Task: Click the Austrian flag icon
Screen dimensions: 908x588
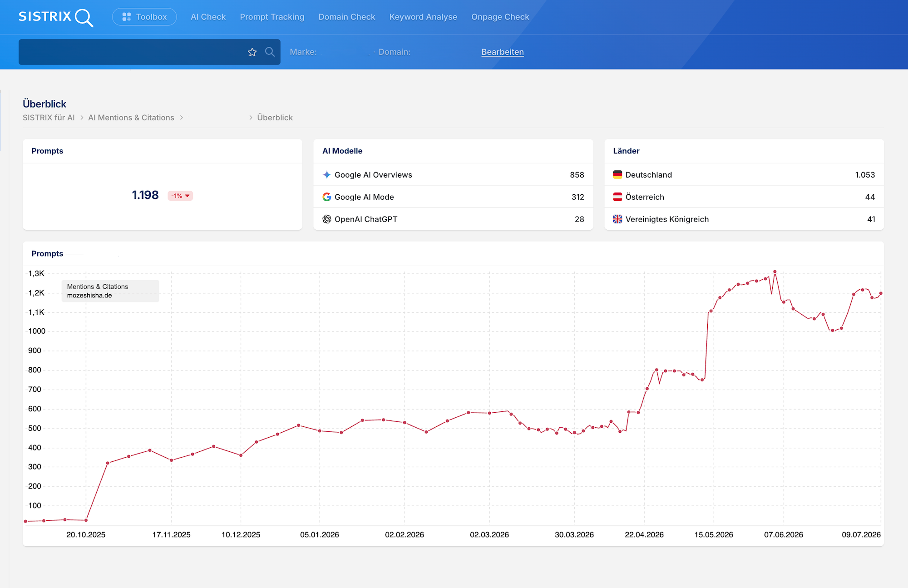Action: click(x=617, y=197)
